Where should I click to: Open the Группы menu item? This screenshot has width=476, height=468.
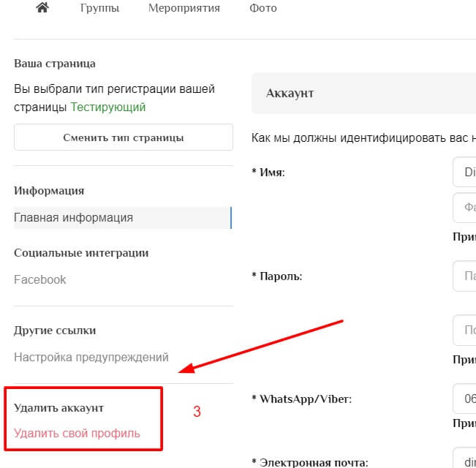(x=99, y=8)
